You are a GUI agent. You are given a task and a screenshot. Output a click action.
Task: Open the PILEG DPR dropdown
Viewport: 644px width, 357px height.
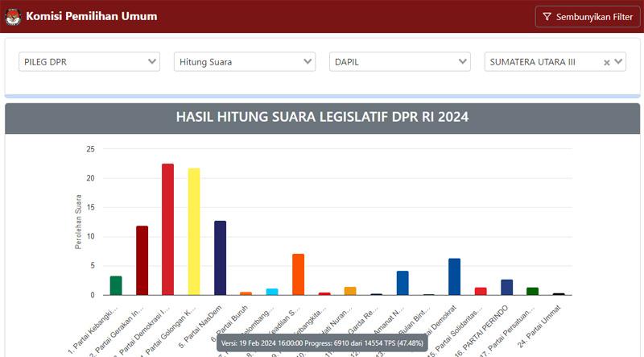click(x=89, y=62)
